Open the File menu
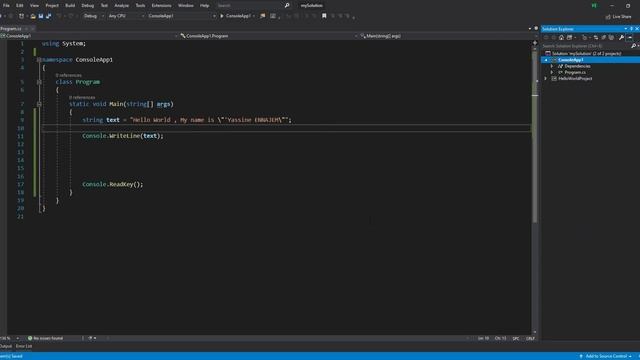The width and height of the screenshot is (640, 360). [6, 5]
